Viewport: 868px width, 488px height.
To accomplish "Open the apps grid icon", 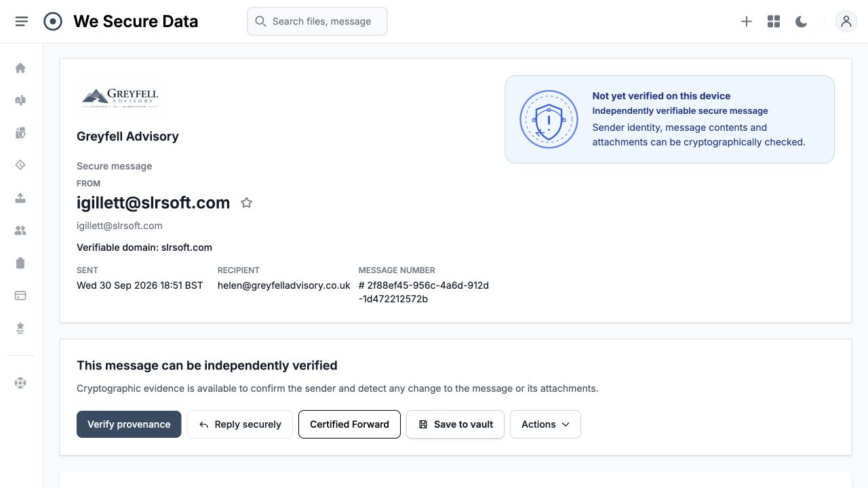I will (774, 22).
